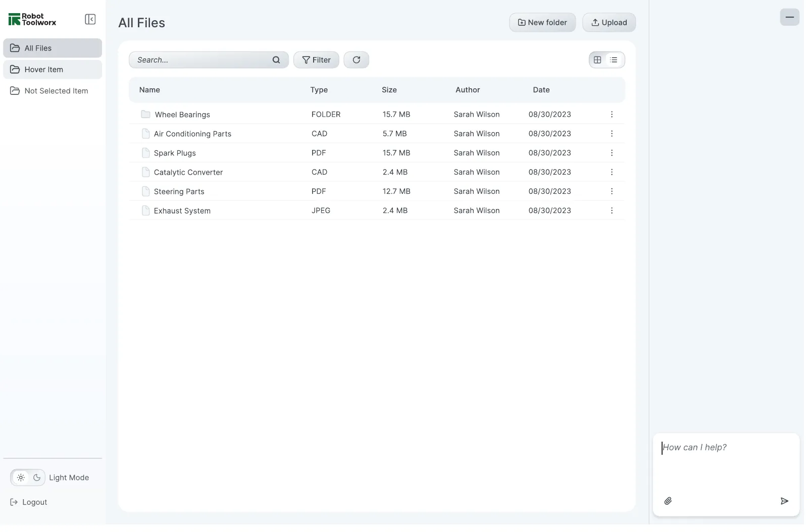Switch to grid view
The height and width of the screenshot is (532, 808).
tap(597, 60)
